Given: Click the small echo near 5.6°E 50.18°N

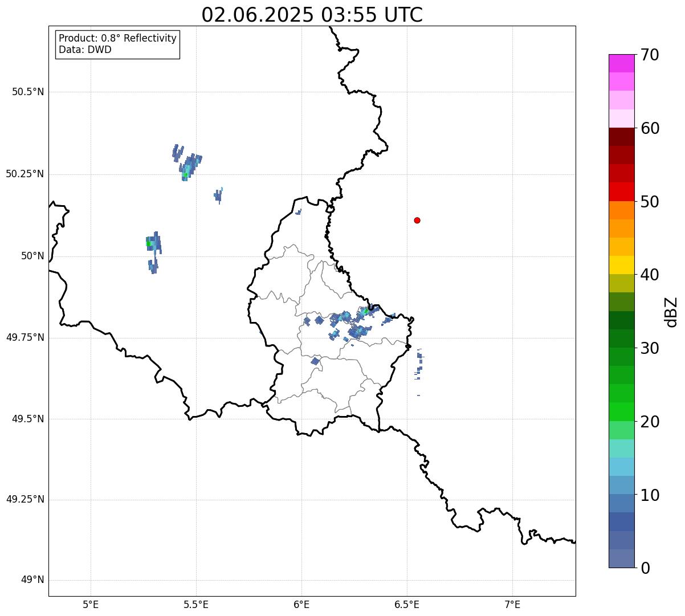Looking at the screenshot, I should [218, 195].
